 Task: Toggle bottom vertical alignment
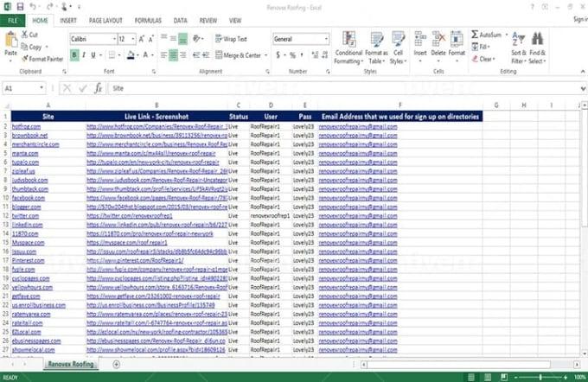tap(183, 39)
